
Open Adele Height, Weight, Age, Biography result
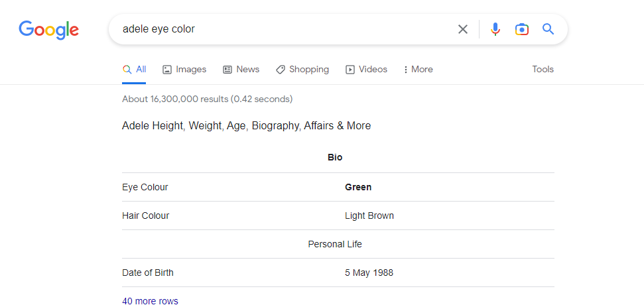(x=247, y=125)
